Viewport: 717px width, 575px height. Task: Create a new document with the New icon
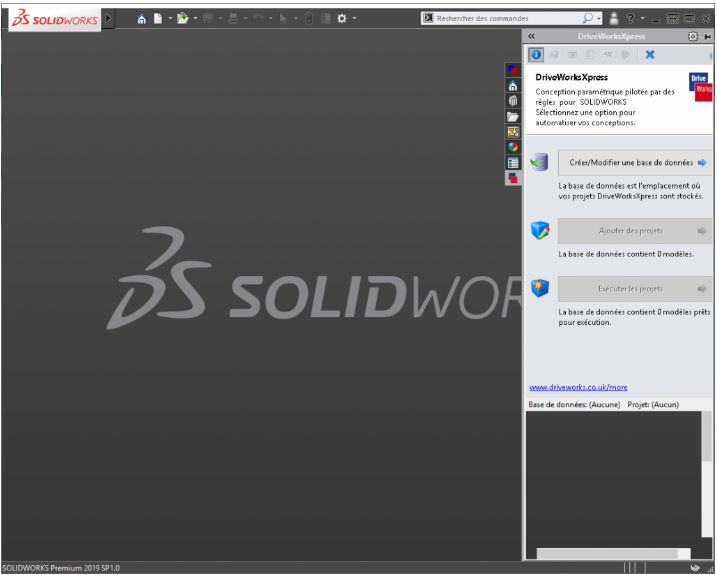coord(158,18)
